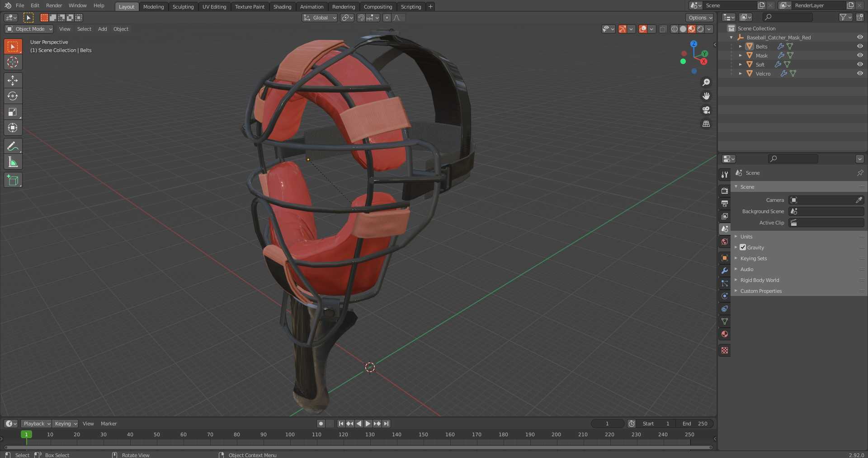Click the Pan view hand icon
This screenshot has height=458, width=868.
(706, 96)
